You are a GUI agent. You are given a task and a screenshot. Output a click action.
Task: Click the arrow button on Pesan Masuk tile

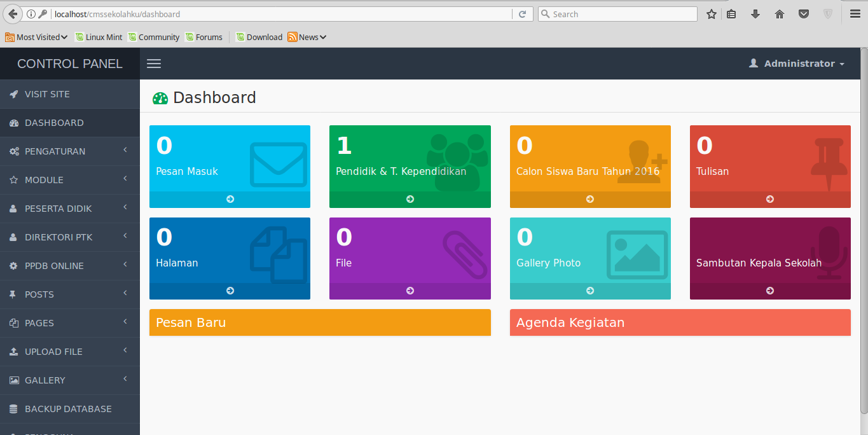(230, 199)
